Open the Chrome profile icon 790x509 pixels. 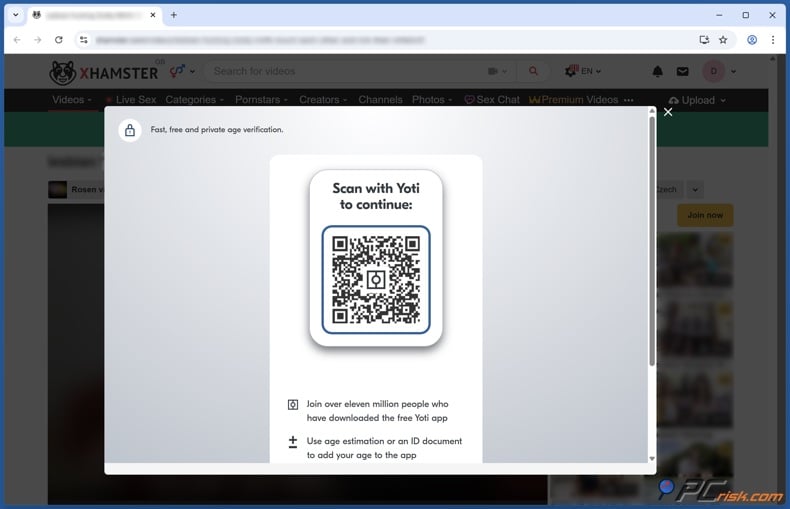[x=752, y=40]
